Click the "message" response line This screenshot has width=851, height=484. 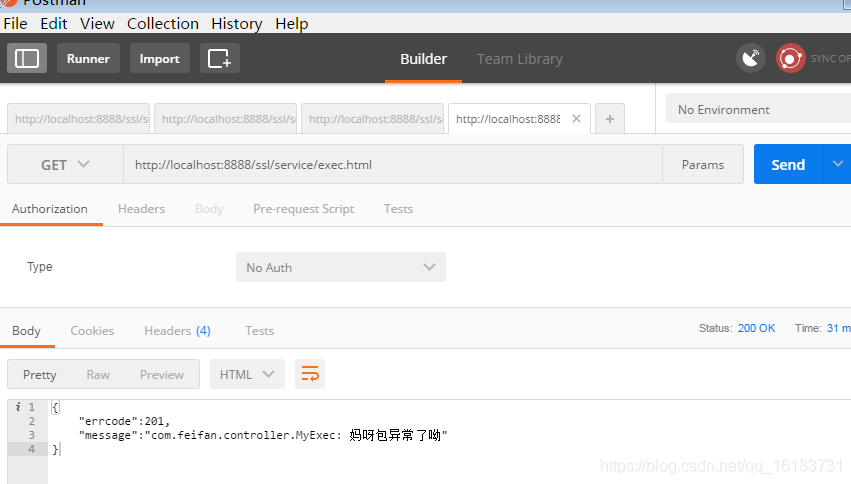[263, 435]
